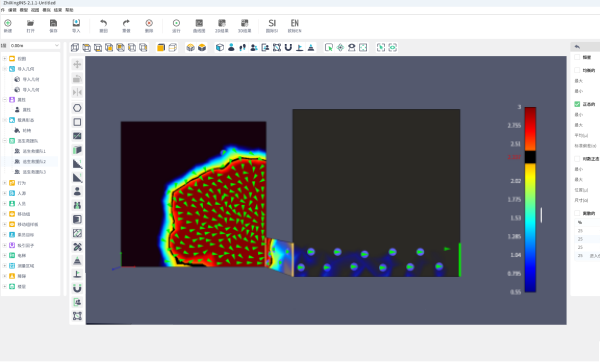Viewport: 600px width, 362px height.
Task: Select the circle shape tool in vertical toolbar
Action: click(x=77, y=108)
